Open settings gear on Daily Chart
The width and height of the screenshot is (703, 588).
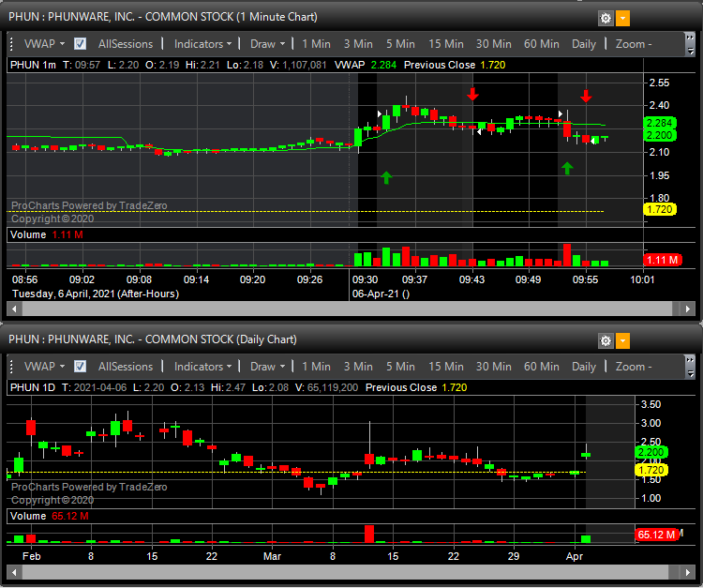(x=606, y=340)
